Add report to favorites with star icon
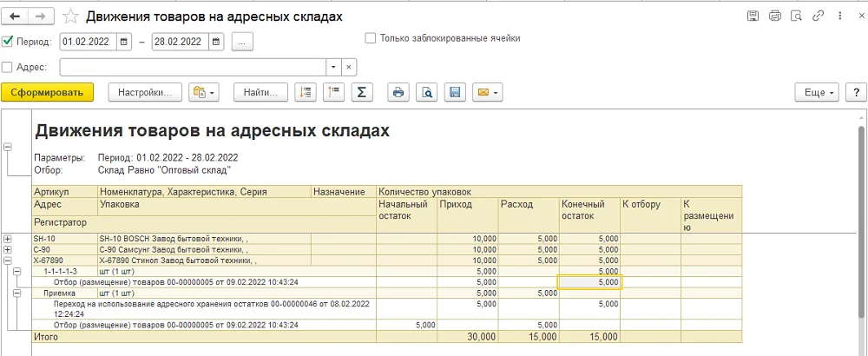868x356 pixels. coord(70,16)
